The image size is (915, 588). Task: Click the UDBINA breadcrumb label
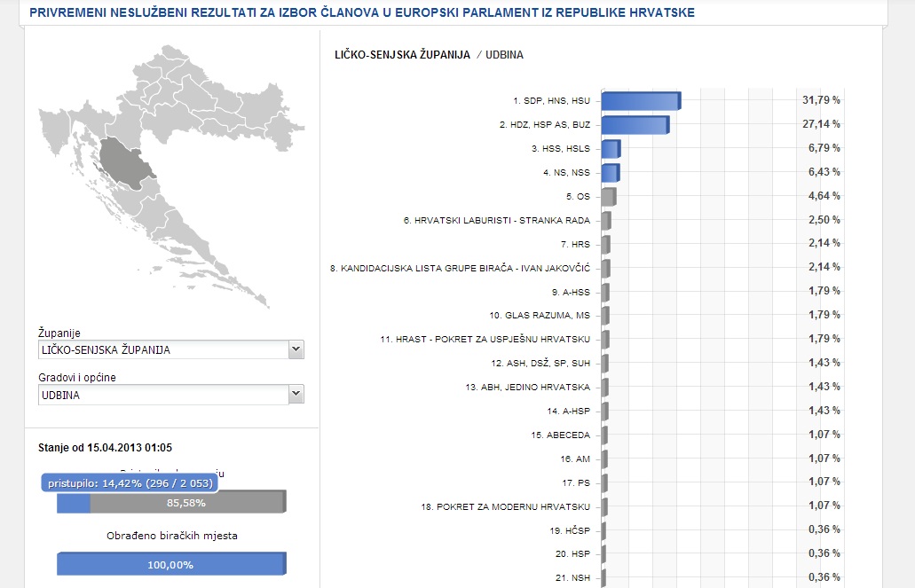click(x=504, y=55)
